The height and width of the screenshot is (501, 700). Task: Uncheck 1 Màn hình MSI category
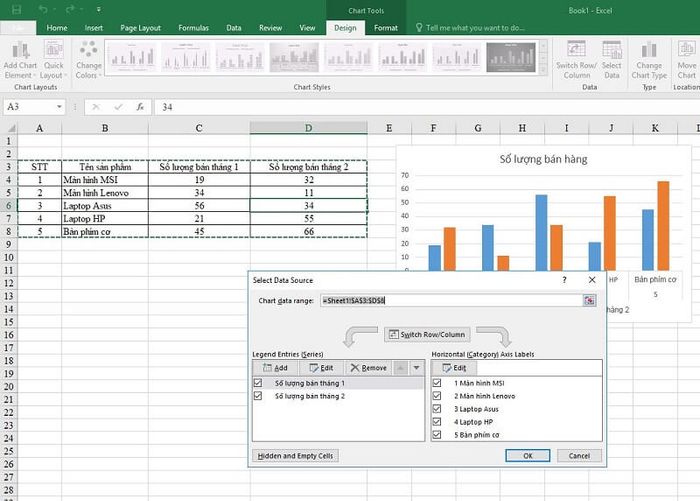437,383
